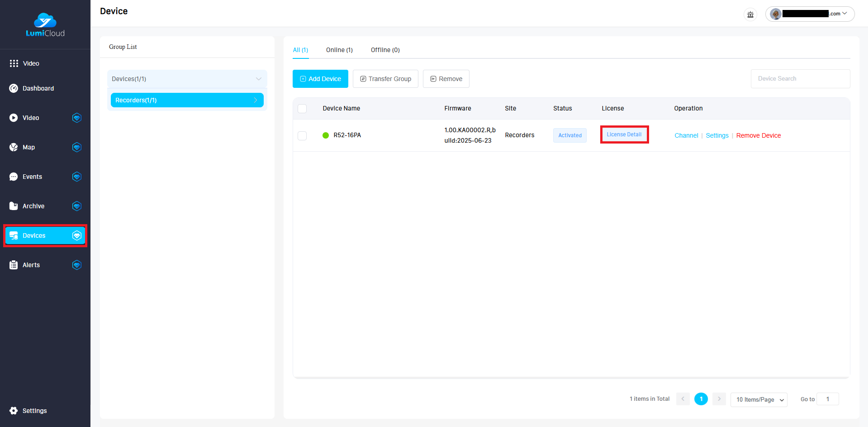Switch to the Offline (0) tab

(x=385, y=50)
